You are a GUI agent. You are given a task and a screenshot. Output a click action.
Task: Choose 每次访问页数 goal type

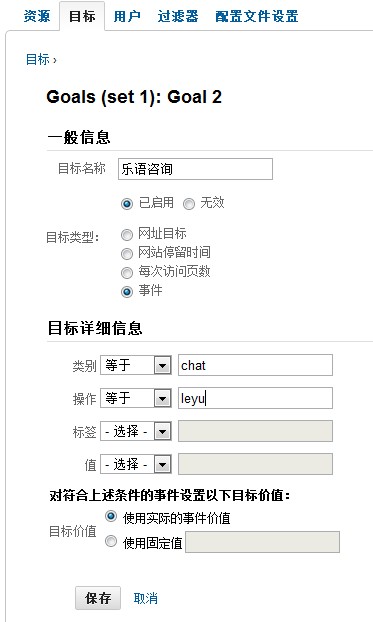[x=127, y=273]
